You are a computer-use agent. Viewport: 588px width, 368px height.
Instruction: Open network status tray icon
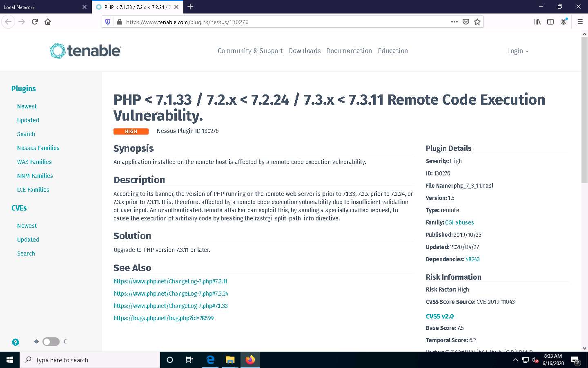(525, 360)
